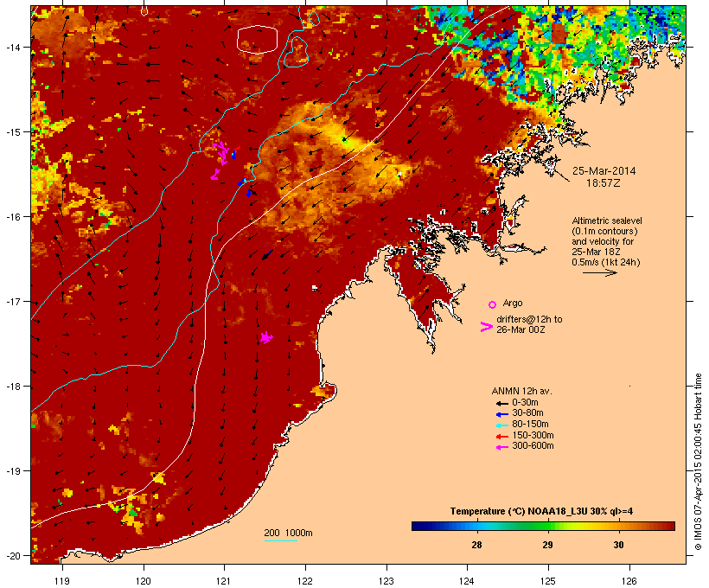
Task: Click the temperature colorbar at 29 degrees
Action: coord(547,526)
